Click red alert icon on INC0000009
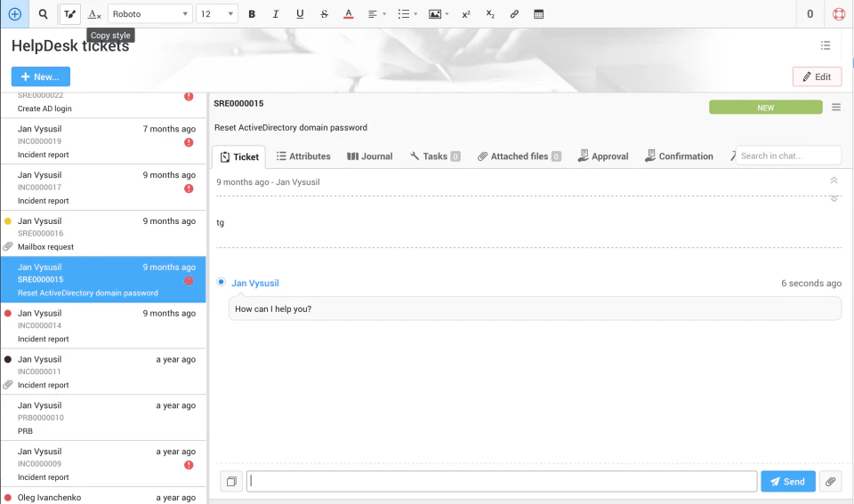 tap(189, 465)
